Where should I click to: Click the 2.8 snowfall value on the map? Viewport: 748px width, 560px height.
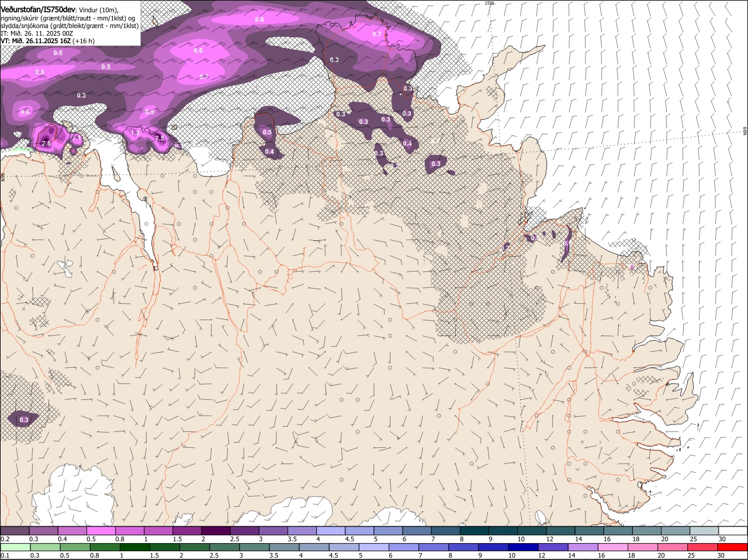point(46,144)
